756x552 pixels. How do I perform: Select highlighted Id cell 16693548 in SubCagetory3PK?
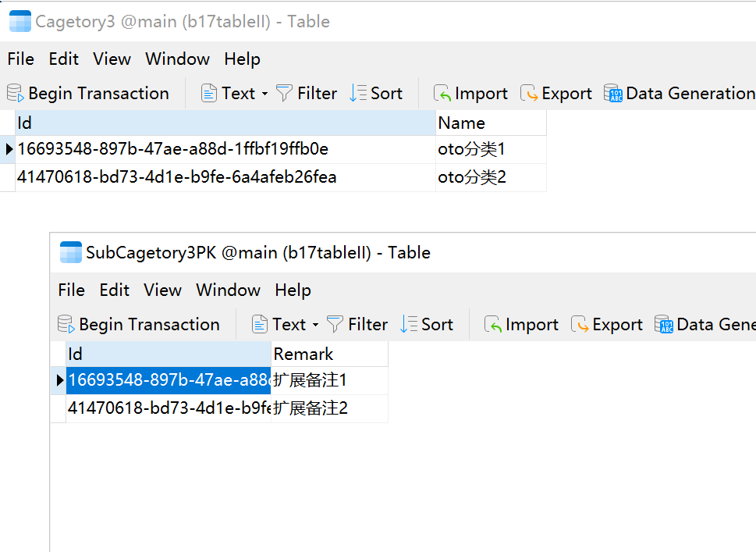(169, 381)
